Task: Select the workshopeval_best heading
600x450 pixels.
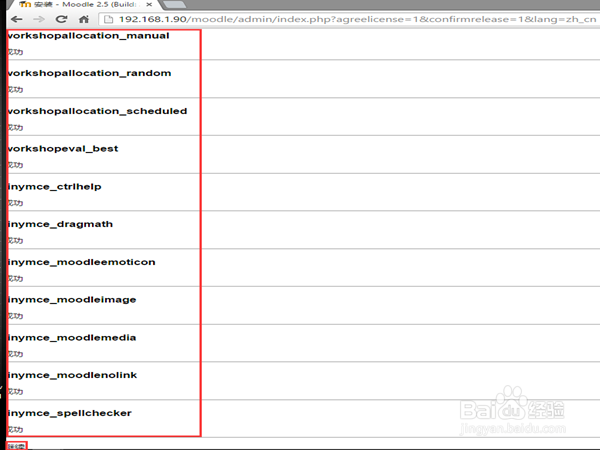Action: 63,148
